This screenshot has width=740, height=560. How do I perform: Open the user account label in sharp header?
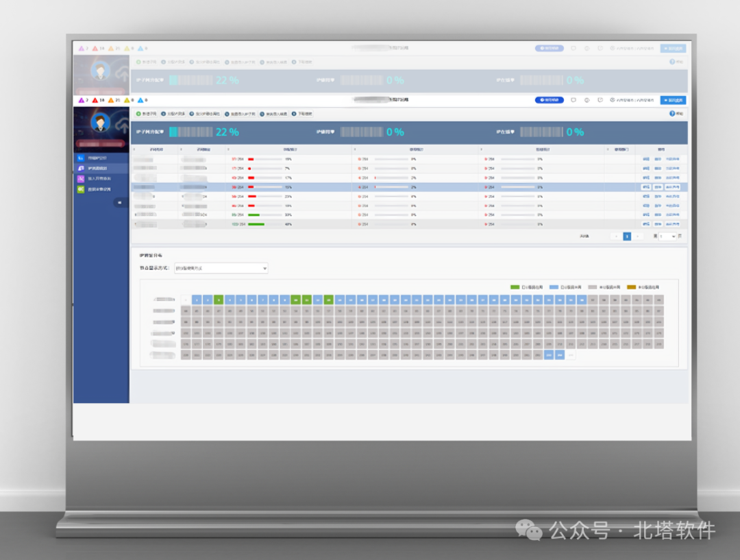click(x=632, y=100)
